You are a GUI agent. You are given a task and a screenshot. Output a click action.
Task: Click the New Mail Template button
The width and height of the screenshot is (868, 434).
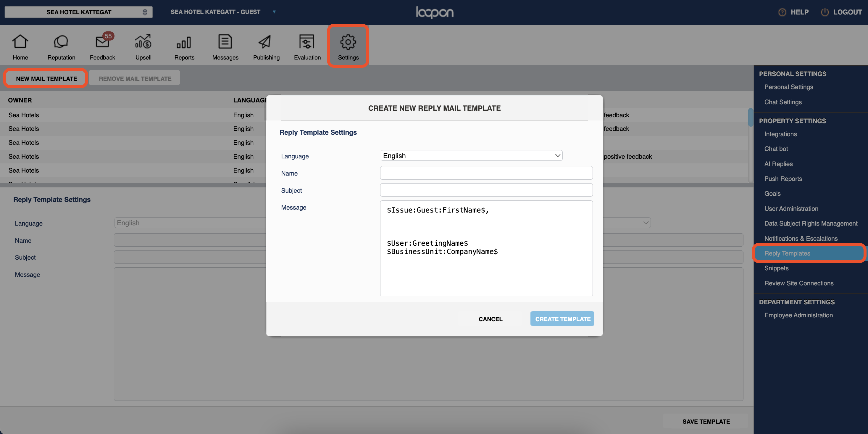(x=46, y=78)
